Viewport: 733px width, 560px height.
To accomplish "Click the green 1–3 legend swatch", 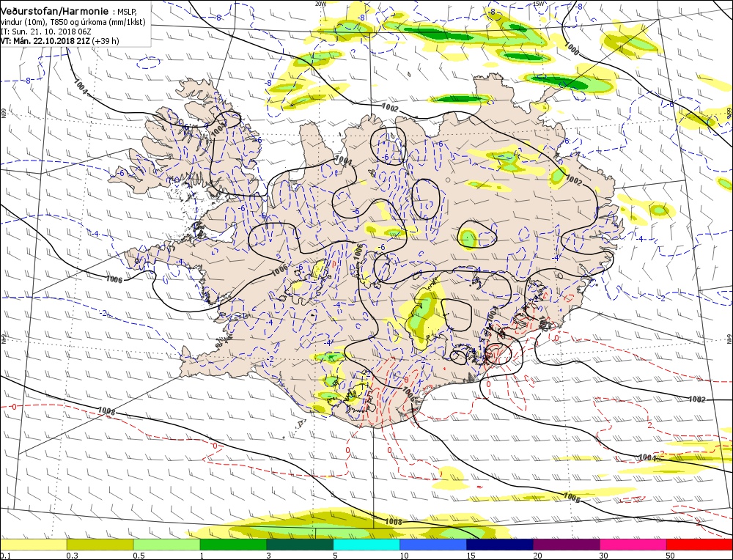I will click(233, 545).
